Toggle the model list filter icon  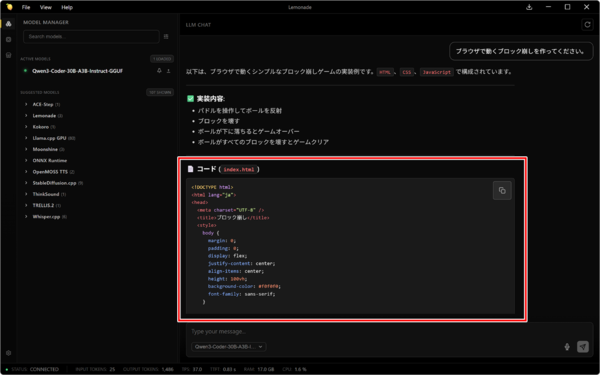pos(166,37)
